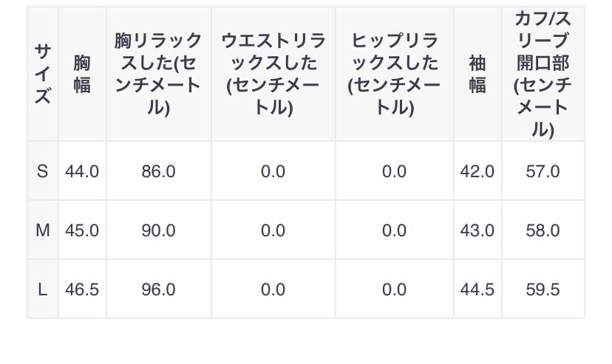This screenshot has height=364, width=612.
Task: Click the M size row label
Action: coord(43,230)
